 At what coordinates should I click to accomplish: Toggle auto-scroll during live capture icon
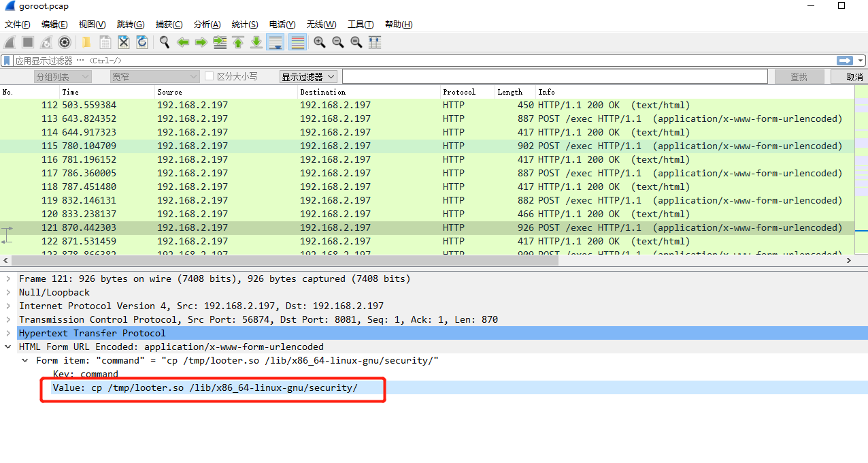pyautogui.click(x=276, y=42)
